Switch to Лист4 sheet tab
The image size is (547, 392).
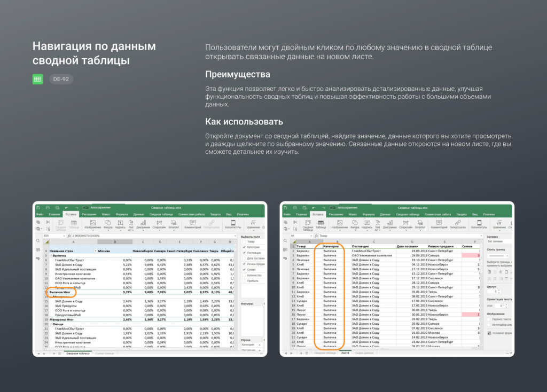click(346, 353)
